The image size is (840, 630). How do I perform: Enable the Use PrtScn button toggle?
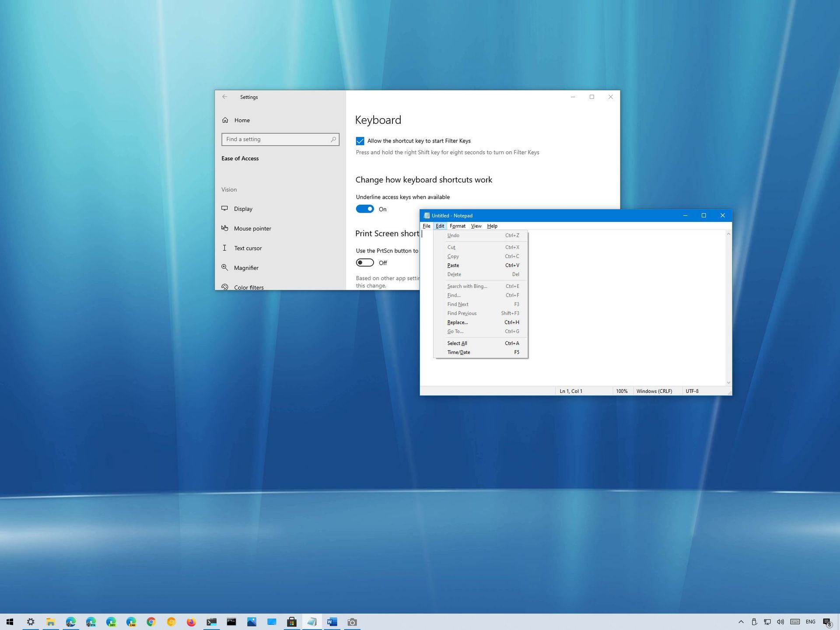pos(365,262)
